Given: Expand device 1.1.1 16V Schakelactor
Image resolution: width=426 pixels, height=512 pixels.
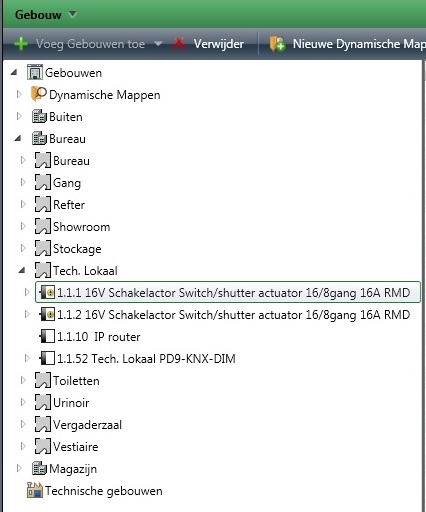Looking at the screenshot, I should [27, 292].
